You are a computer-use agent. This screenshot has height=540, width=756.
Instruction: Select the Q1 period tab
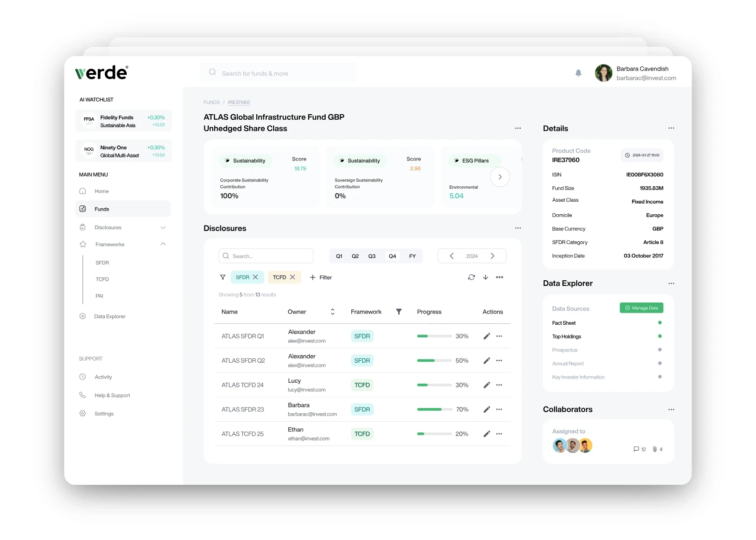point(339,256)
